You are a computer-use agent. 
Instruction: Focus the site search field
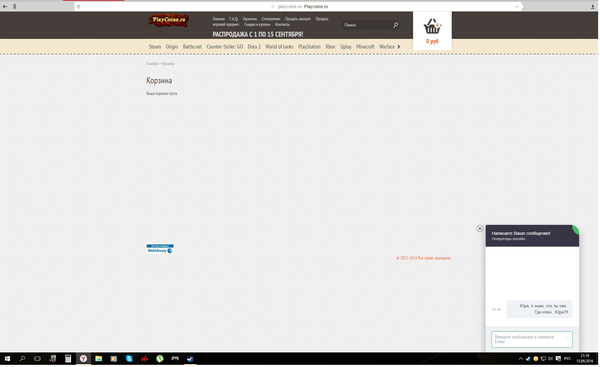click(367, 25)
